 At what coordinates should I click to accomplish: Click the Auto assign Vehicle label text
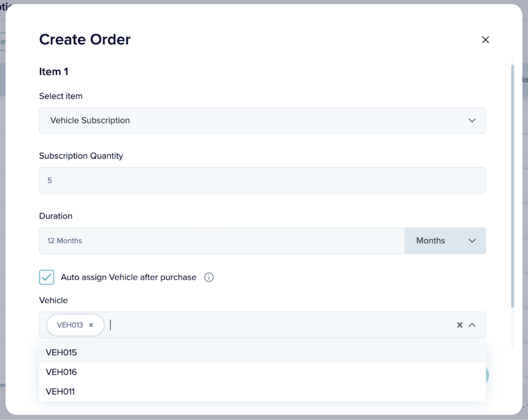coord(128,277)
